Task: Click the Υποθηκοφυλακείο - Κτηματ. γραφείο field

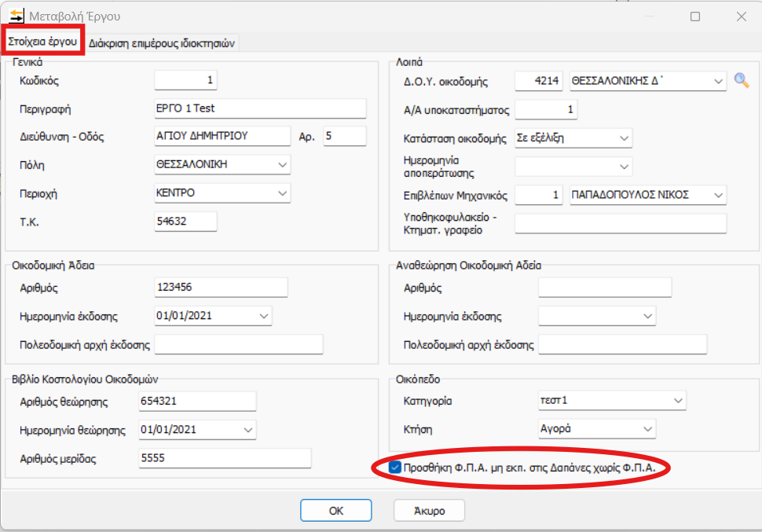Action: pyautogui.click(x=620, y=223)
